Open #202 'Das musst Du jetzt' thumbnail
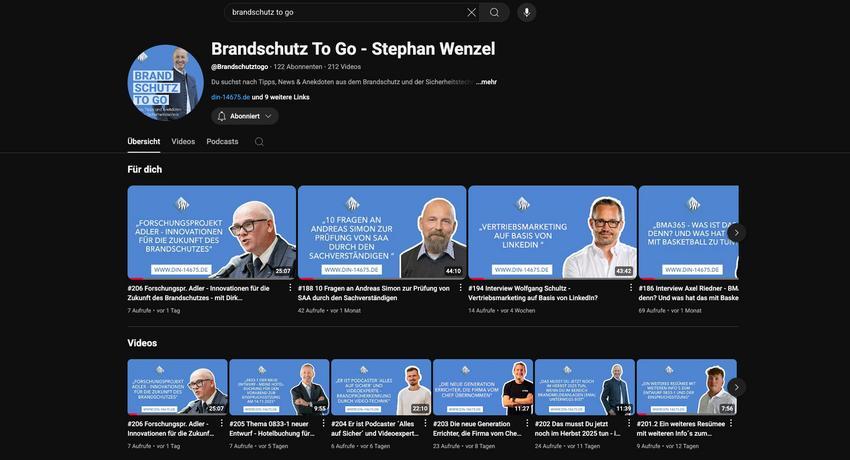The width and height of the screenshot is (850, 460). [x=585, y=387]
